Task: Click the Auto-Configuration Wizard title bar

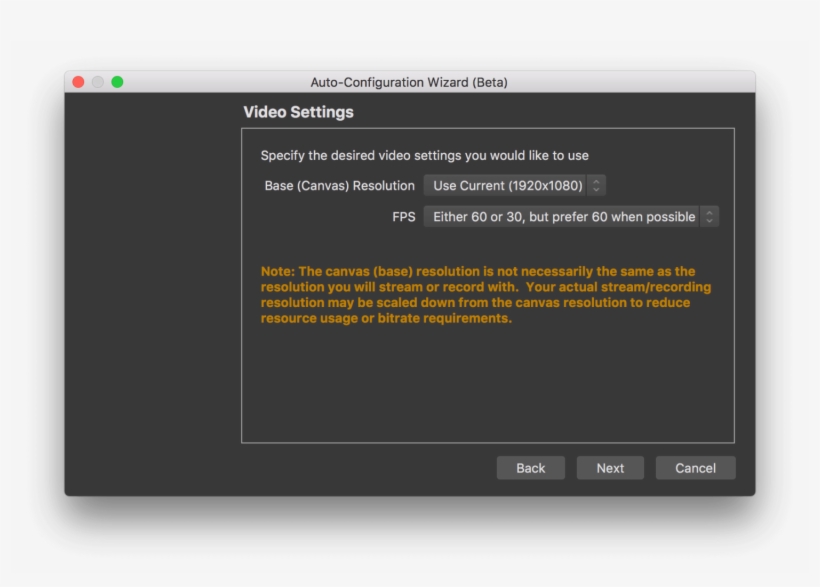Action: [410, 82]
